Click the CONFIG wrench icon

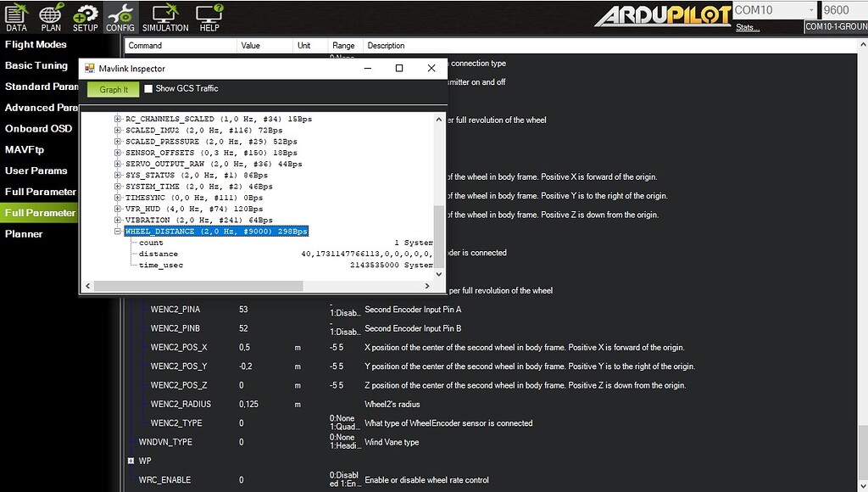click(x=120, y=16)
